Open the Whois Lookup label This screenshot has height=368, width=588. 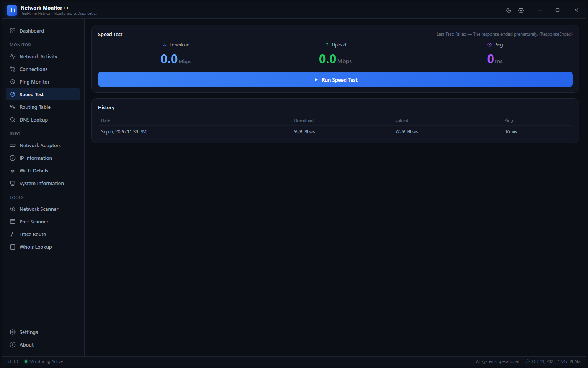point(36,247)
